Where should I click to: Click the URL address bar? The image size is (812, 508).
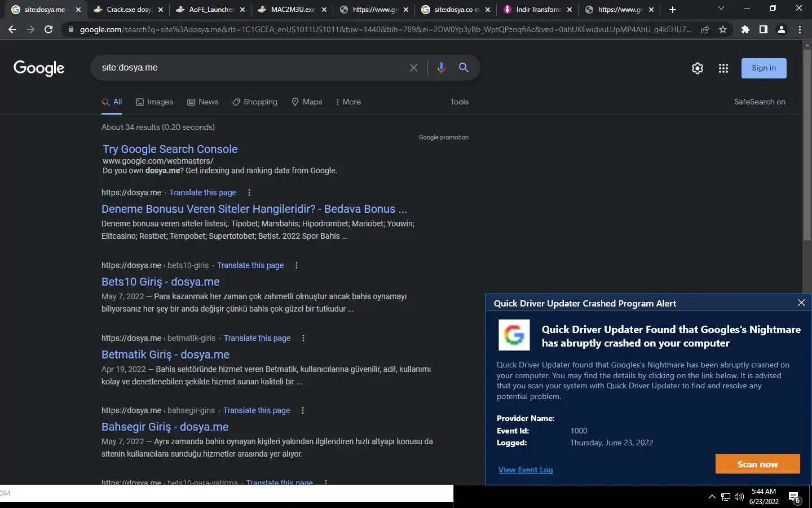point(385,29)
